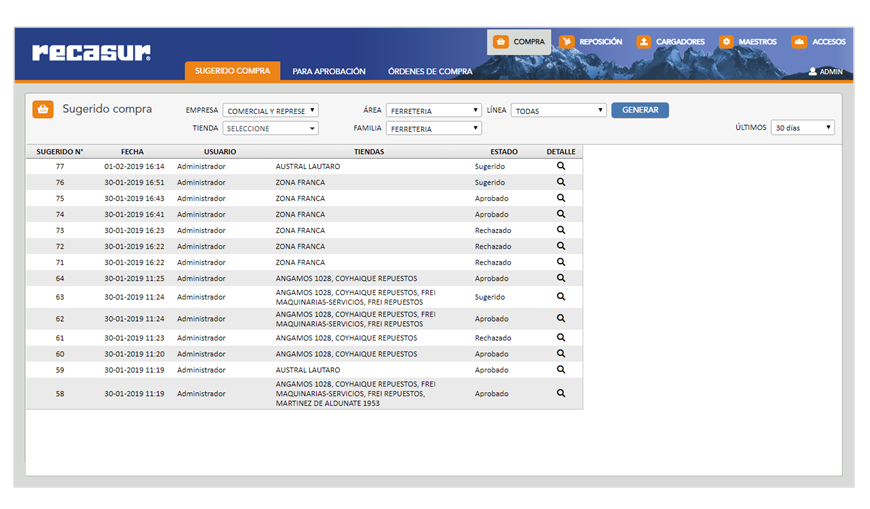Click the orange Sugerido compra basket icon

click(x=43, y=110)
